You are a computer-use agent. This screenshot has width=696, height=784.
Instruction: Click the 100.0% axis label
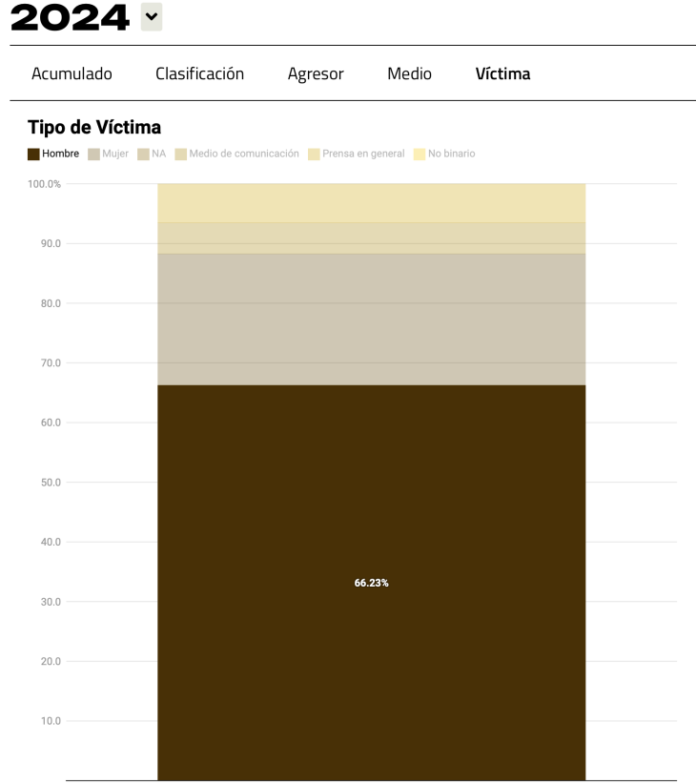(x=44, y=184)
